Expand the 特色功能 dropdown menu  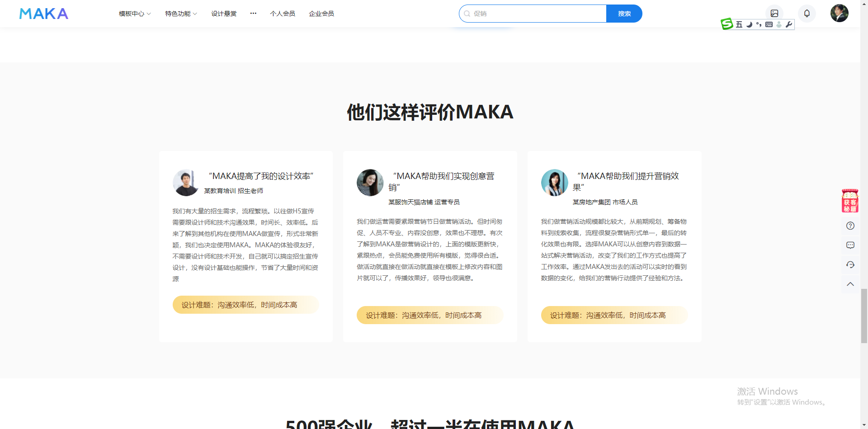pyautogui.click(x=181, y=14)
